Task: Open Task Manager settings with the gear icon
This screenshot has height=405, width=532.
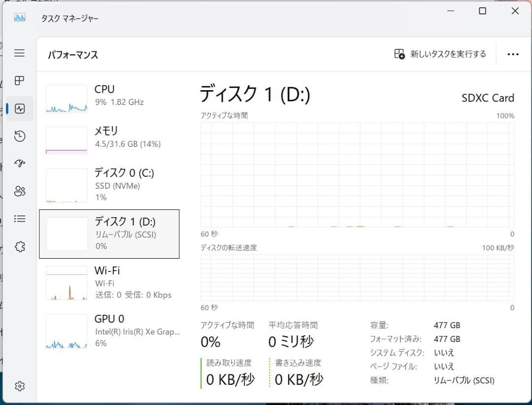Action: click(x=20, y=386)
